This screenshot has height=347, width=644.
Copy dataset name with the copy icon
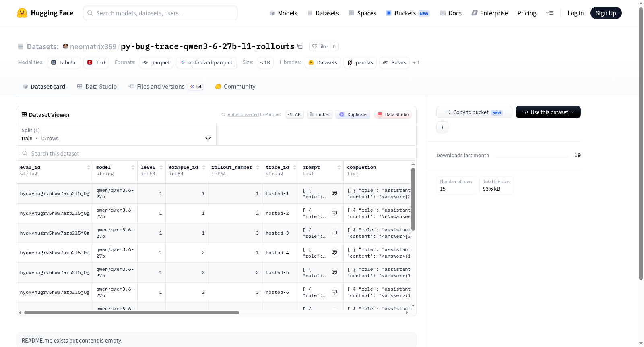click(x=300, y=46)
